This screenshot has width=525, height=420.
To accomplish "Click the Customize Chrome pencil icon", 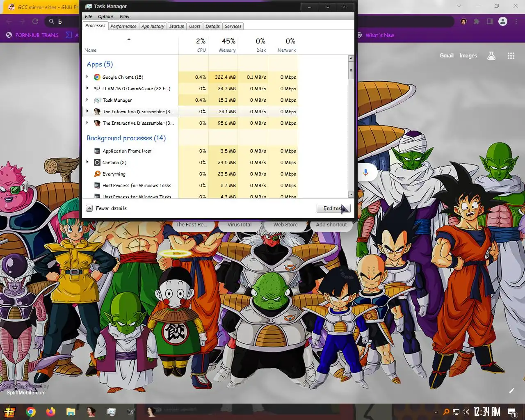I will (x=512, y=390).
